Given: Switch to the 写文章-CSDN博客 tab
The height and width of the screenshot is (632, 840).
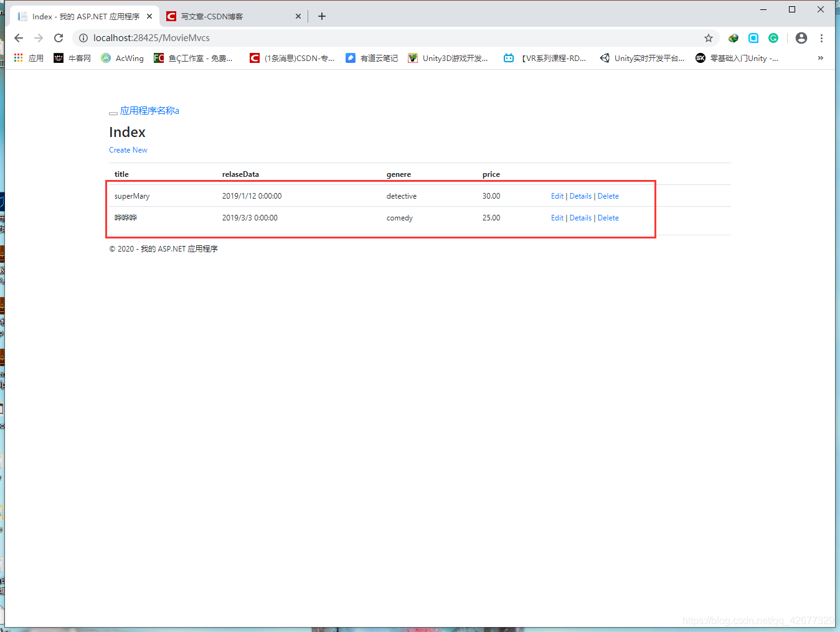Looking at the screenshot, I should pos(234,16).
